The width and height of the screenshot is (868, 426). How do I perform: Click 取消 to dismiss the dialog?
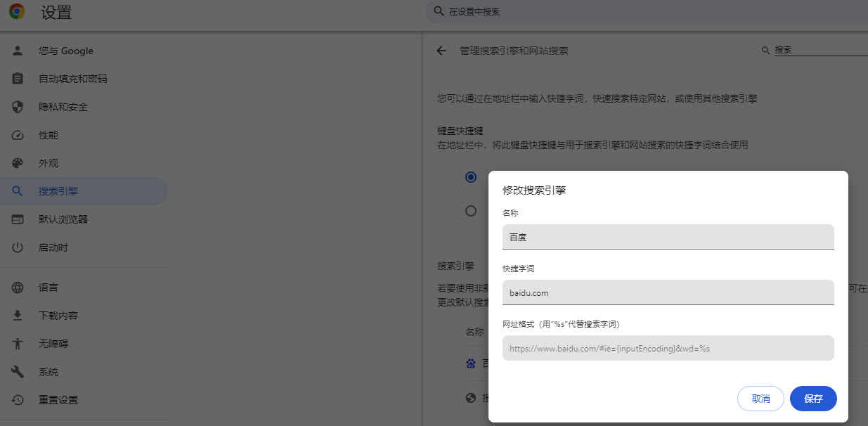coord(760,399)
